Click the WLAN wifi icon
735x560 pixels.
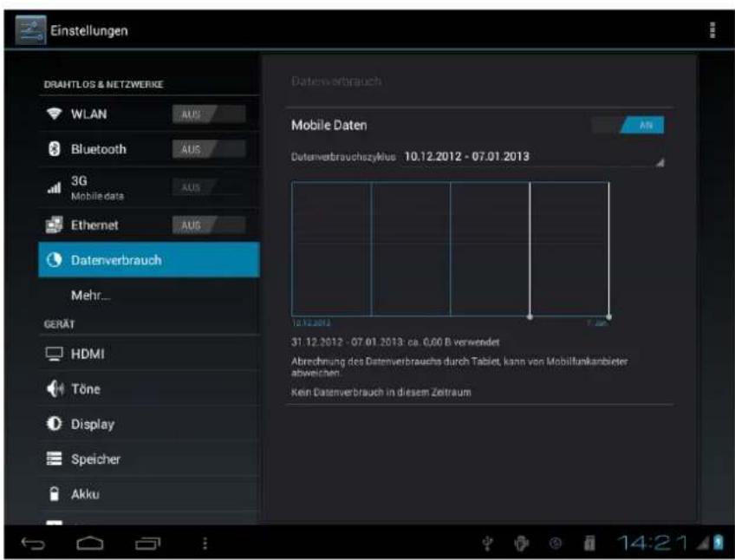55,114
